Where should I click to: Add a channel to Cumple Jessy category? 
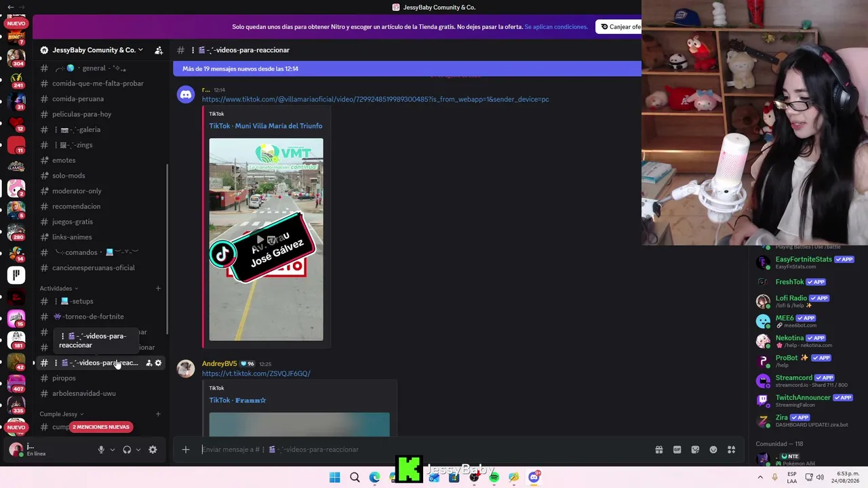pyautogui.click(x=158, y=414)
